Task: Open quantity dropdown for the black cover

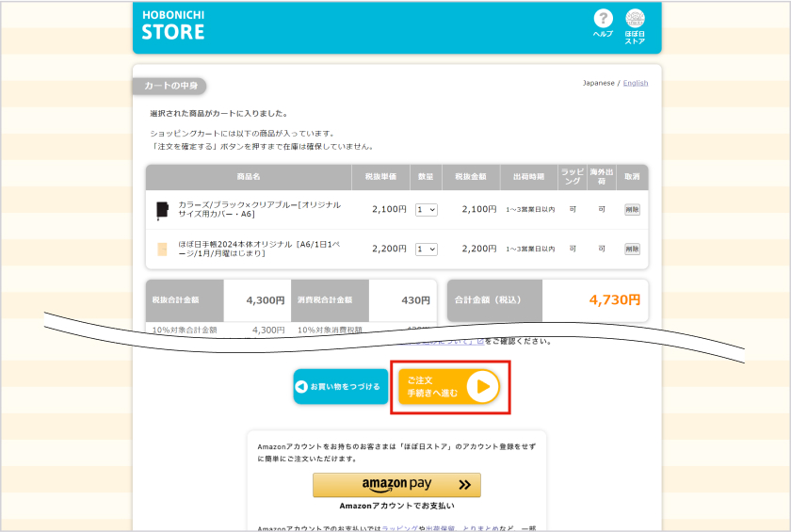Action: pyautogui.click(x=427, y=210)
